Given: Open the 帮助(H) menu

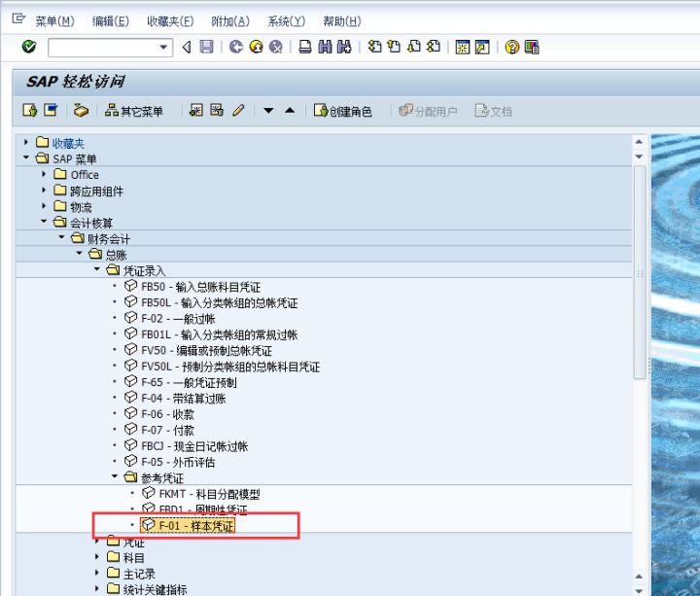Looking at the screenshot, I should click(342, 21).
